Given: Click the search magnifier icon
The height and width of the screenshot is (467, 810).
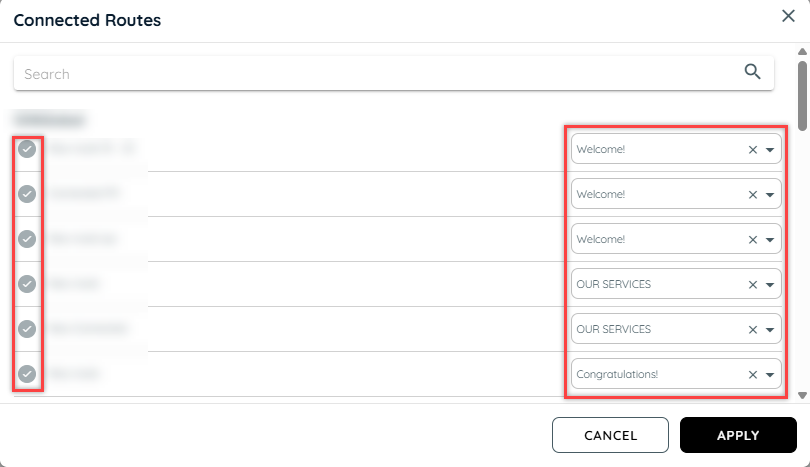Looking at the screenshot, I should (752, 71).
